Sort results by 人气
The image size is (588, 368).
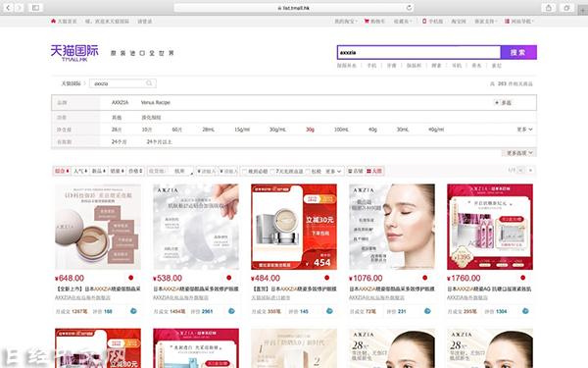(x=80, y=171)
